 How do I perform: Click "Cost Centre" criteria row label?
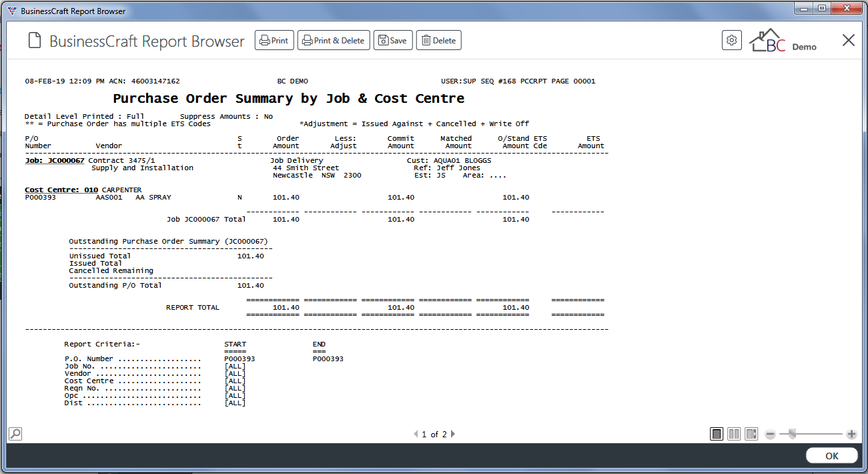pyautogui.click(x=89, y=381)
